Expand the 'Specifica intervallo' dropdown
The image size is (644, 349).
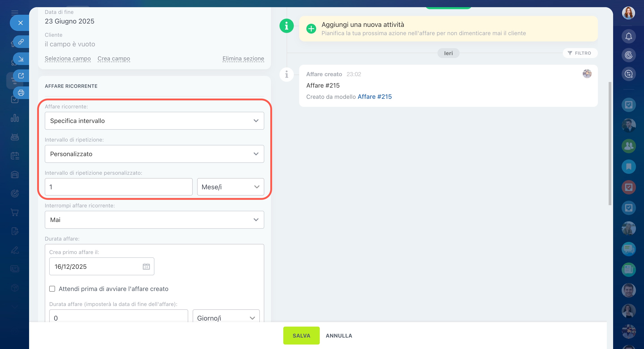[154, 121]
